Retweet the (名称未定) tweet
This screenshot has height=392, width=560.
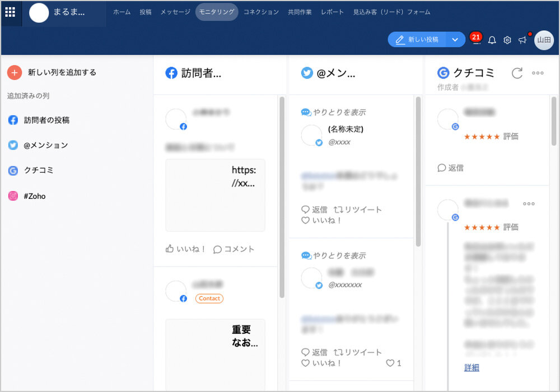coord(357,209)
